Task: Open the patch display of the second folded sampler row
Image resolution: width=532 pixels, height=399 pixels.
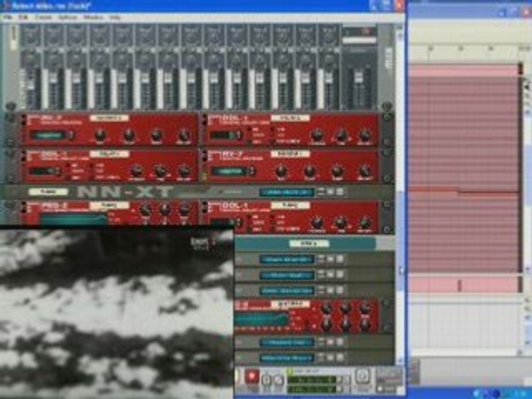Action: point(287,275)
